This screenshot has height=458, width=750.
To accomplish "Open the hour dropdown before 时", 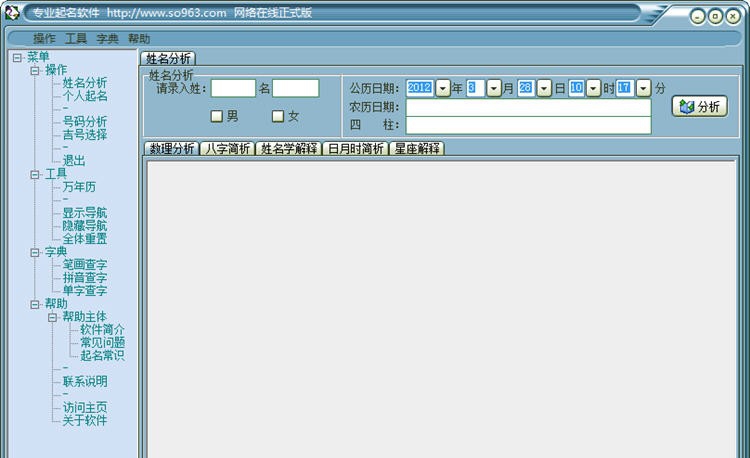I will coord(593,88).
